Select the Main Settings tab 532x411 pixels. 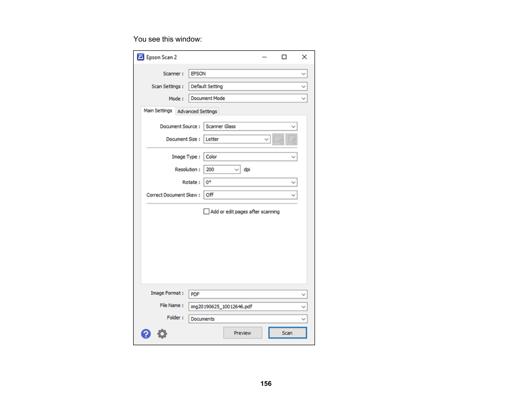tap(158, 111)
